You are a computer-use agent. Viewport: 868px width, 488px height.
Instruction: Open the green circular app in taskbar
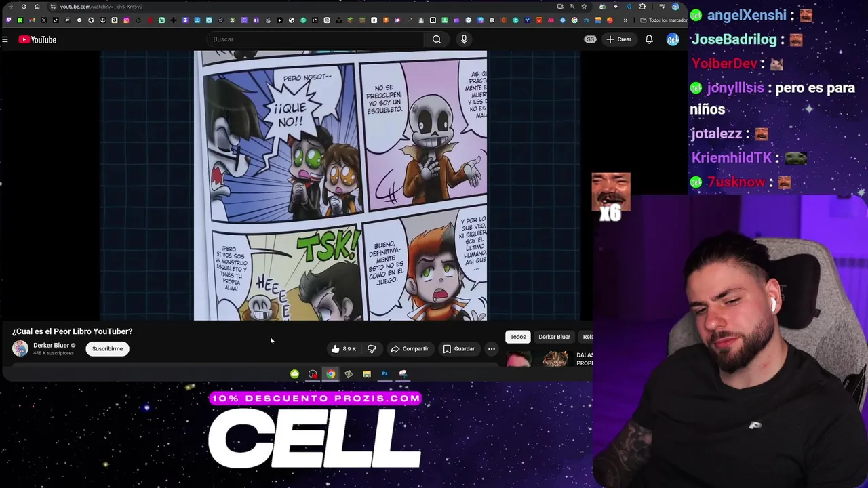pos(294,374)
